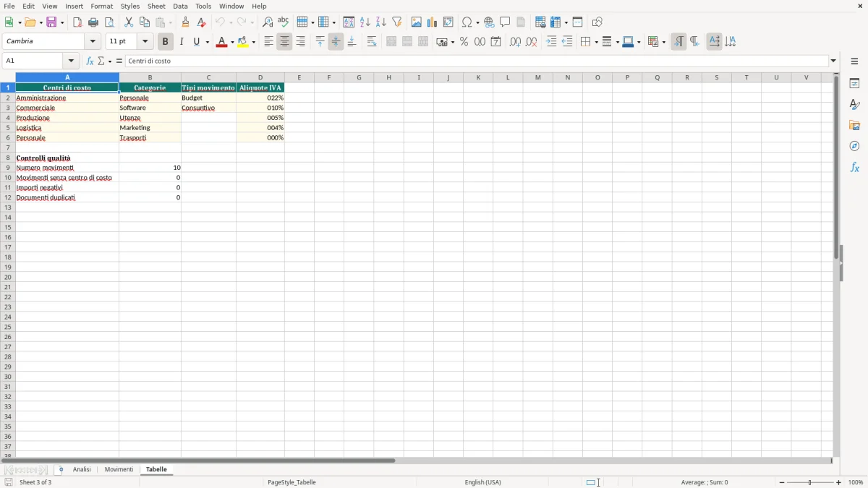Viewport: 868px width, 488px height.
Task: Insert a hyperlink via toolbar icon
Action: coord(489,22)
